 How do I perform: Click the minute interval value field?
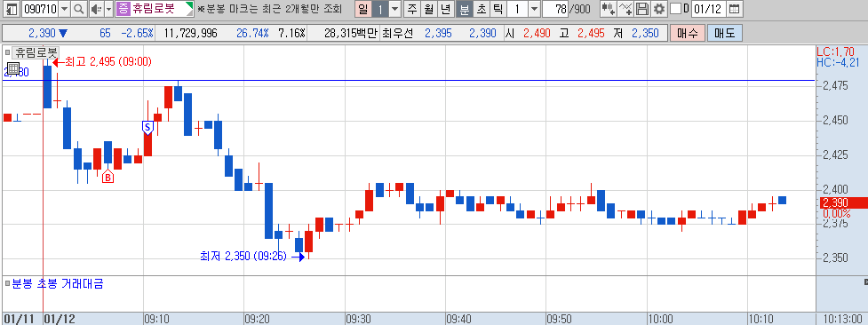pyautogui.click(x=517, y=8)
